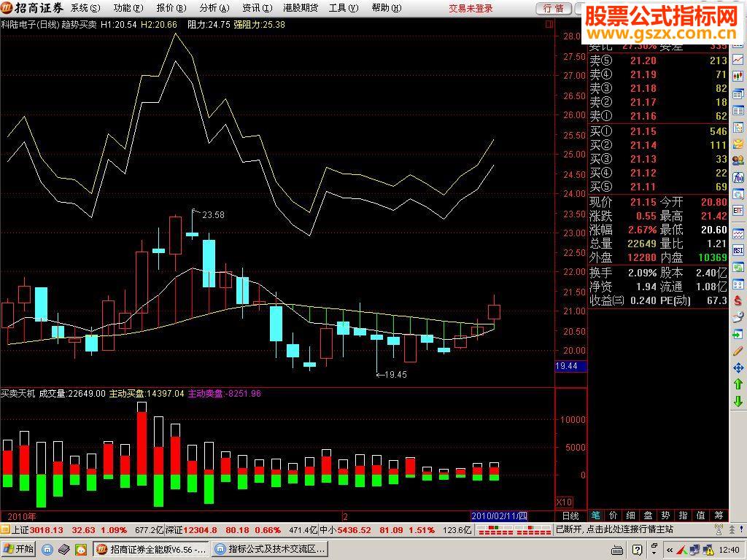
Task: Click the tree structure icon in sidebar
Action: click(x=738, y=127)
